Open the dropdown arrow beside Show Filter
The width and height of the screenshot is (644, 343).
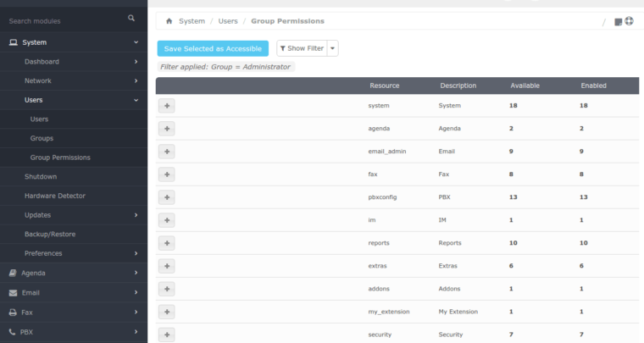click(333, 49)
